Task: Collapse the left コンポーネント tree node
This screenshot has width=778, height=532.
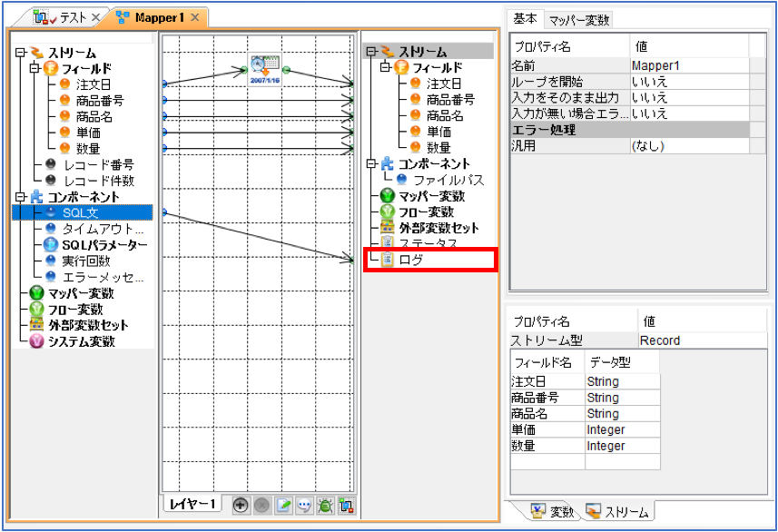Action: tap(20, 196)
